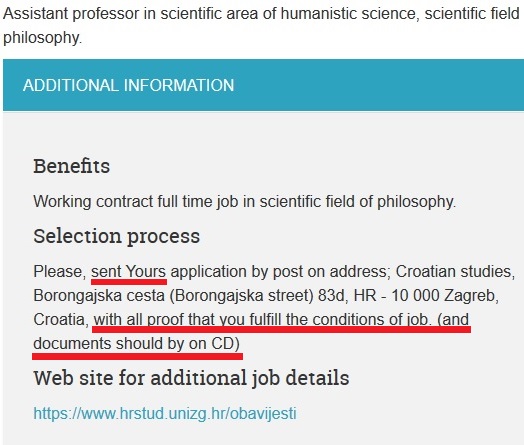Click the 'HR - 10 000 Zagreb,' text
This screenshot has width=524, height=445.
[x=426, y=295]
